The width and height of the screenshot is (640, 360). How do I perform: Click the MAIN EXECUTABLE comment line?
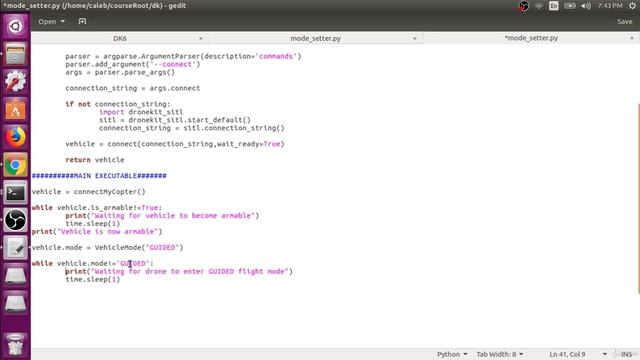[x=99, y=176]
